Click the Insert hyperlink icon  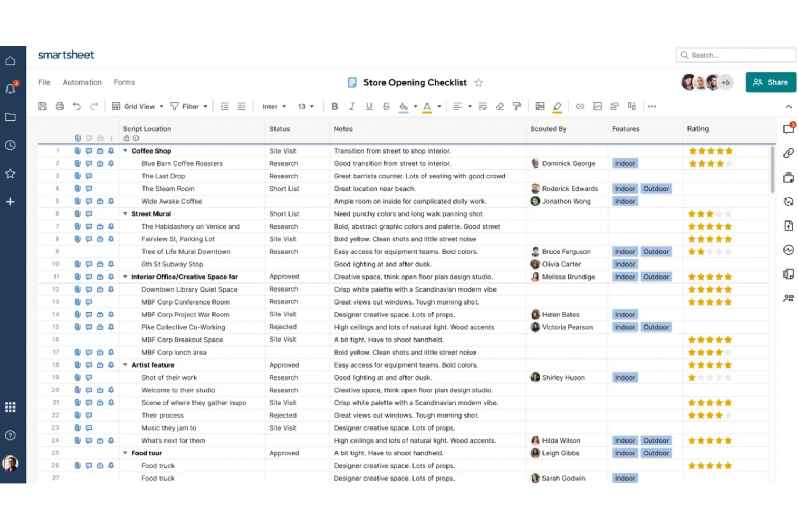coord(580,107)
